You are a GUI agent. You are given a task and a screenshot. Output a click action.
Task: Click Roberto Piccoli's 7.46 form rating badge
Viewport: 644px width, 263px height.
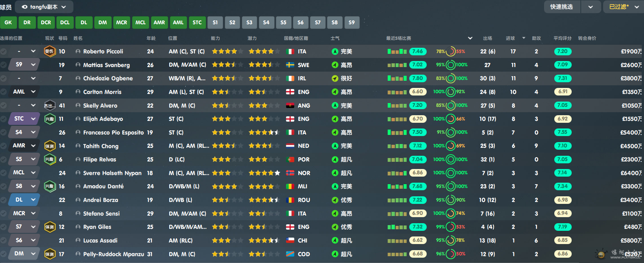click(x=418, y=52)
